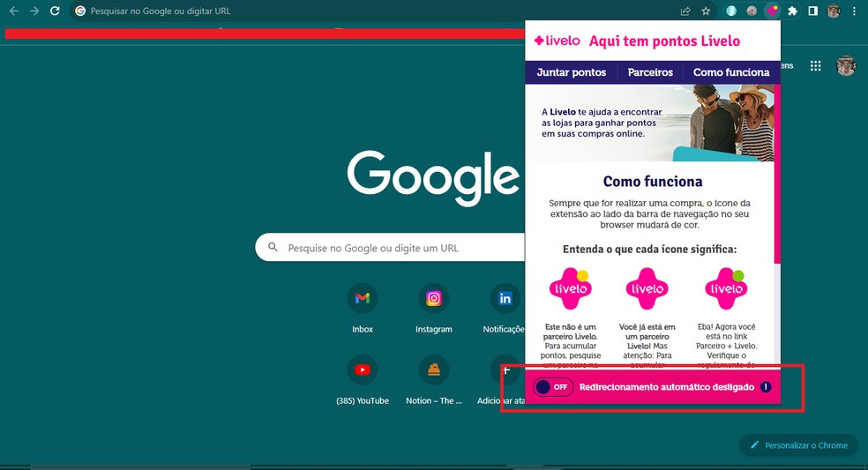Click 'Eba! Agora você está no link' description
This screenshot has width=868, height=470.
(x=726, y=344)
